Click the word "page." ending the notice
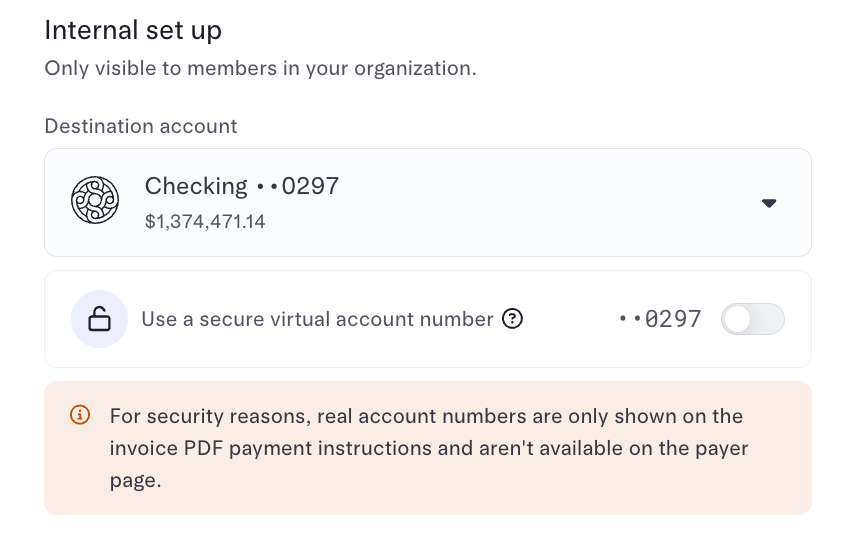 pyautogui.click(x=135, y=481)
